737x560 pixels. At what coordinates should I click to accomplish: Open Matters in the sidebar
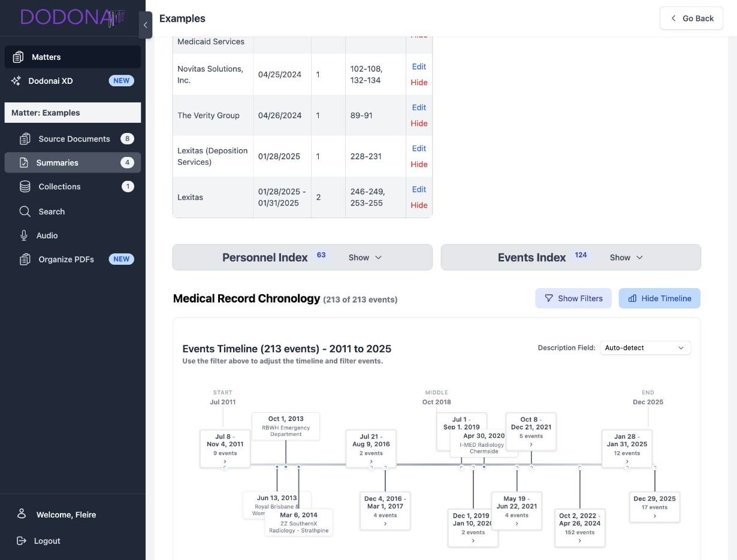pos(73,57)
